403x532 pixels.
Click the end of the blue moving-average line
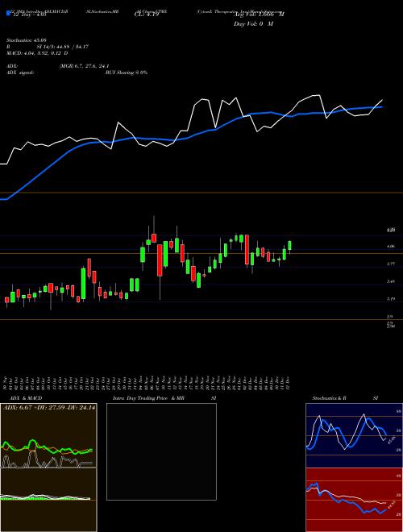coord(382,106)
